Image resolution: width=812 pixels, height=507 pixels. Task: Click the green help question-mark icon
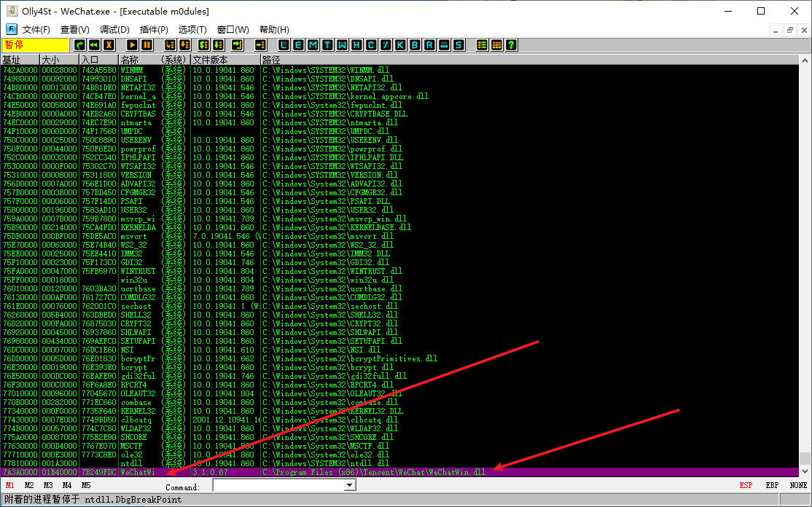pyautogui.click(x=511, y=45)
